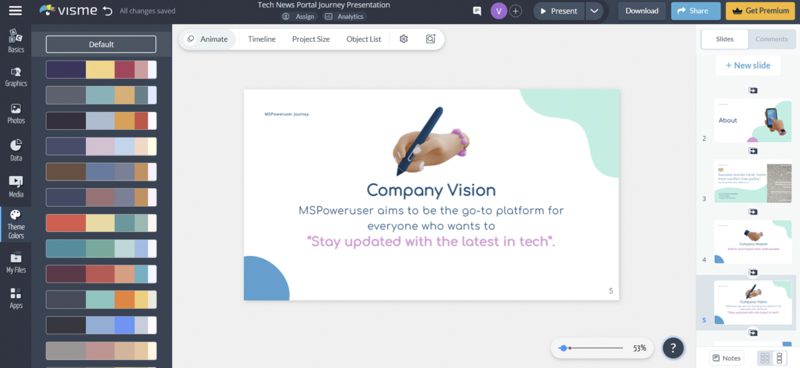Apply the maroon, red and salmon palette
The width and height of the screenshot is (800, 368).
(x=101, y=274)
